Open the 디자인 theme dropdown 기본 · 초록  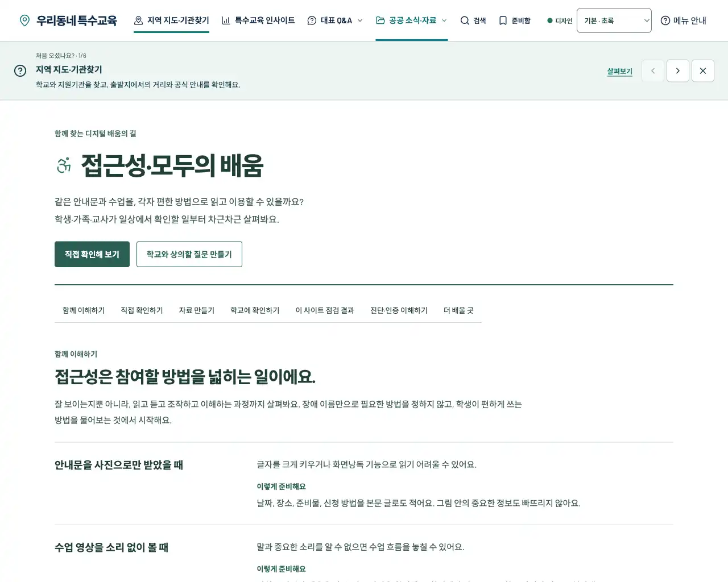614,20
